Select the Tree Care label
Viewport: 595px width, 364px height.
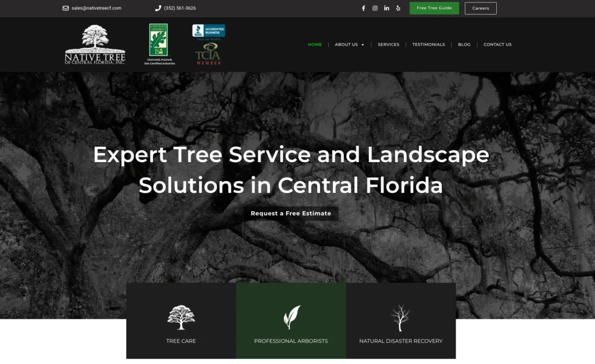[x=181, y=341]
